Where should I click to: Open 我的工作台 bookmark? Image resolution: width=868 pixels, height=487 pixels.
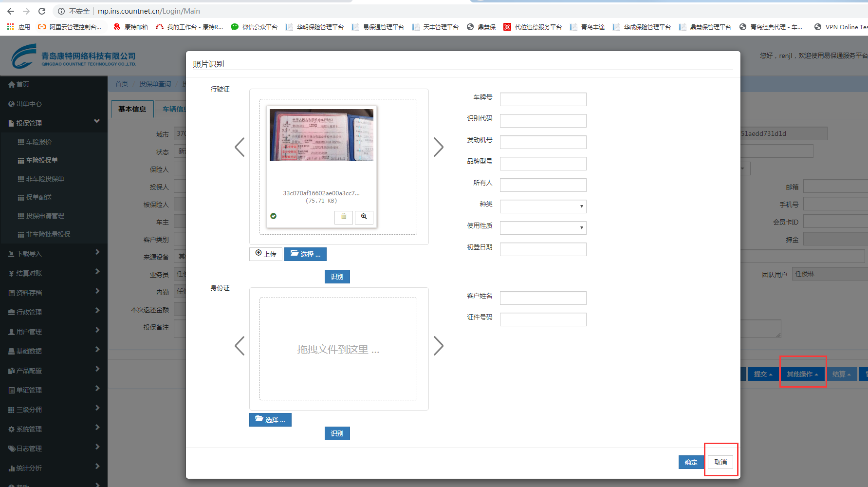click(189, 27)
